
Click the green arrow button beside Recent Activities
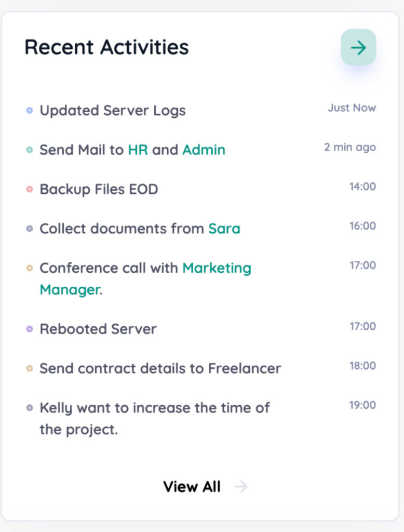pyautogui.click(x=358, y=47)
